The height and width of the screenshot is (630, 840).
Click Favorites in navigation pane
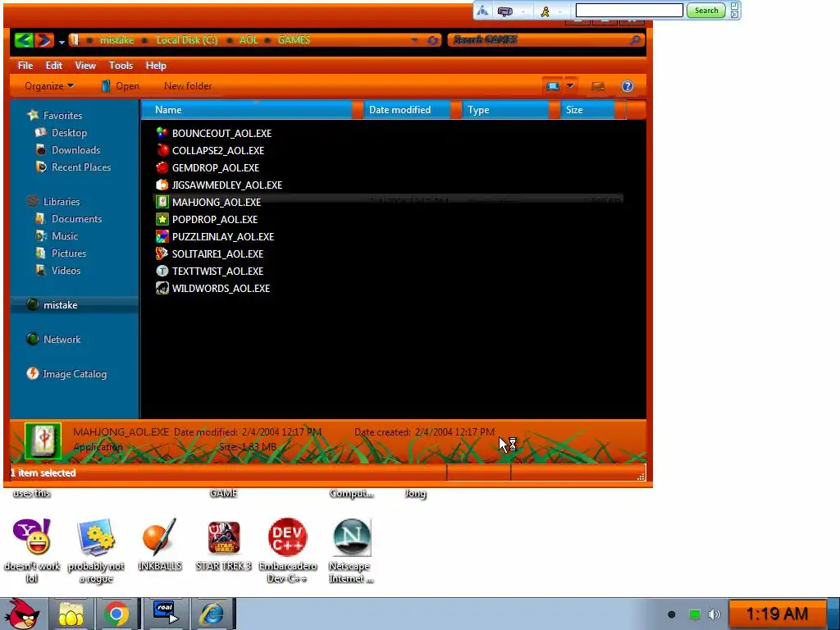coord(62,115)
